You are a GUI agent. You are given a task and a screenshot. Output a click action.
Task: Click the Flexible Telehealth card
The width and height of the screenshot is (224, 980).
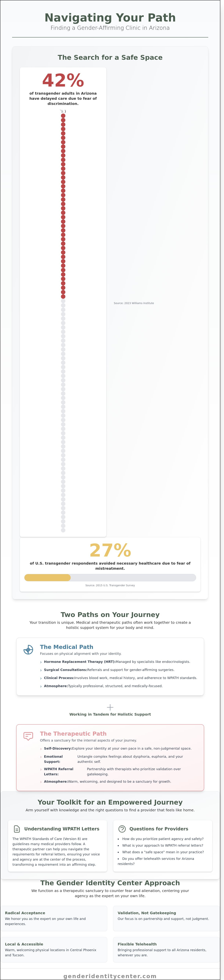click(166, 950)
